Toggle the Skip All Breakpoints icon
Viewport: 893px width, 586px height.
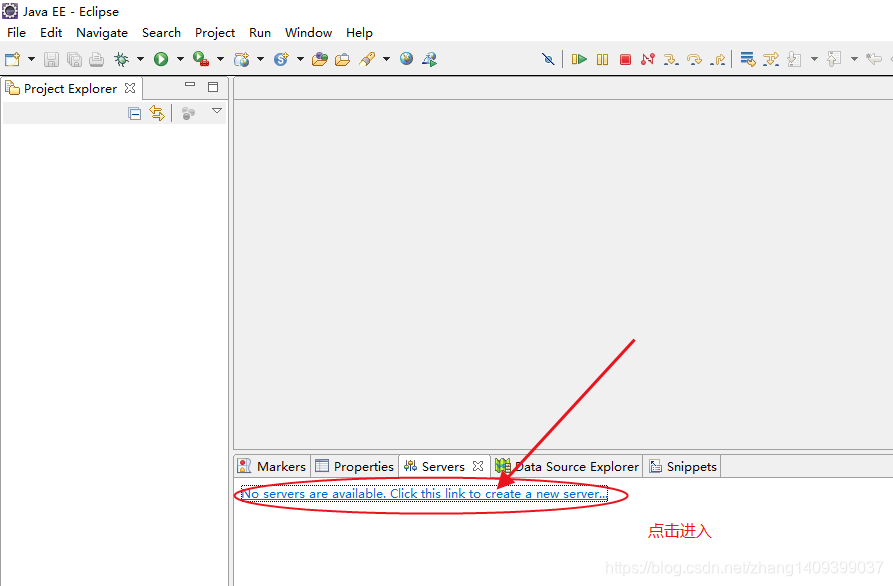548,59
